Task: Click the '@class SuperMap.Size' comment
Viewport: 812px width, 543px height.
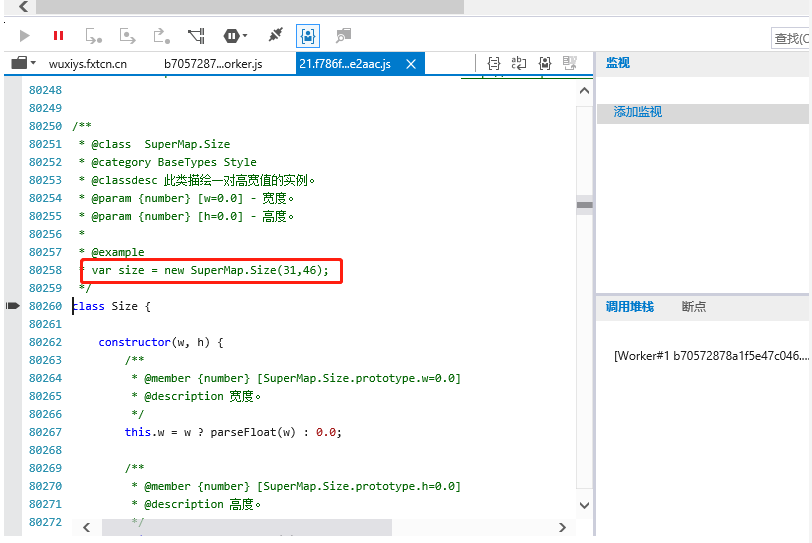Action: click(x=154, y=144)
